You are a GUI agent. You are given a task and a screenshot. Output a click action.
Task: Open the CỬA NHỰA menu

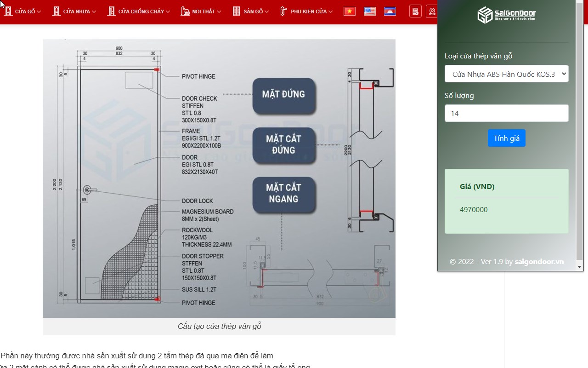pos(76,11)
